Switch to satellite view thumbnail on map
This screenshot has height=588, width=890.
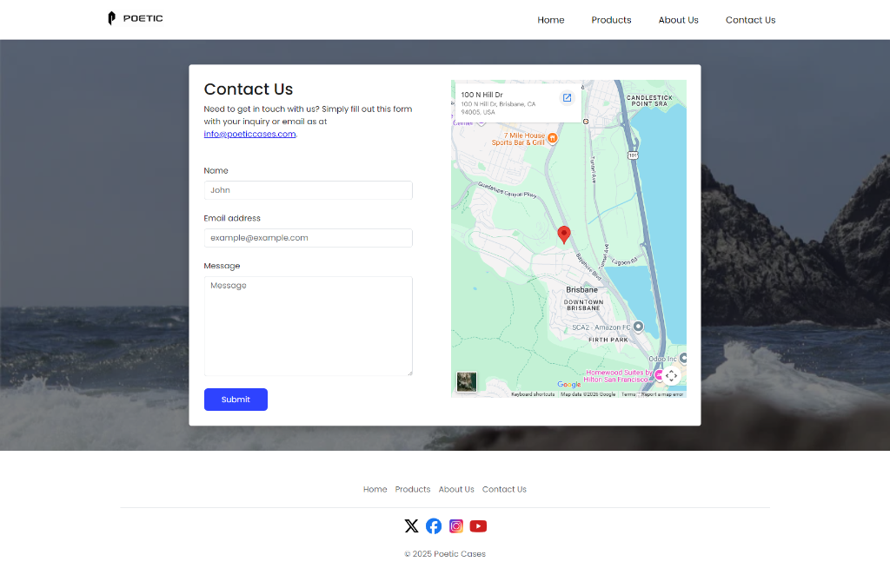(x=467, y=381)
